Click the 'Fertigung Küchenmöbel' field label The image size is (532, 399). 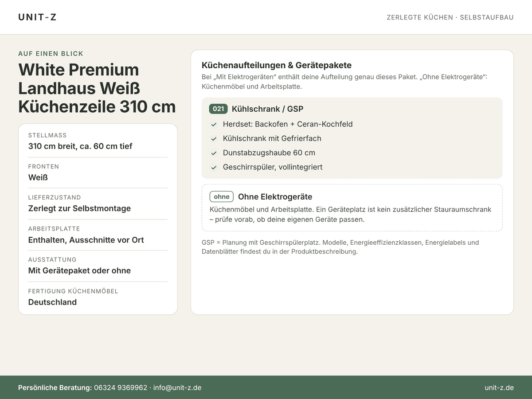(73, 291)
